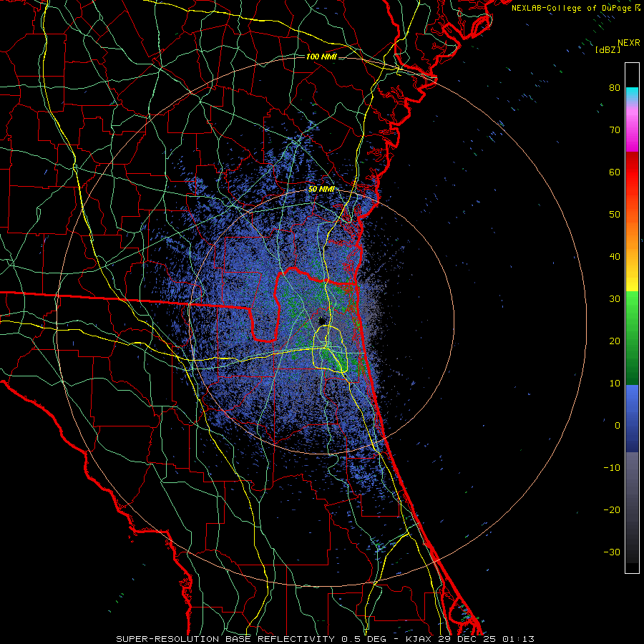The image size is (644, 644).
Task: Click the 50 dBZ scale value
Action: coord(615,215)
